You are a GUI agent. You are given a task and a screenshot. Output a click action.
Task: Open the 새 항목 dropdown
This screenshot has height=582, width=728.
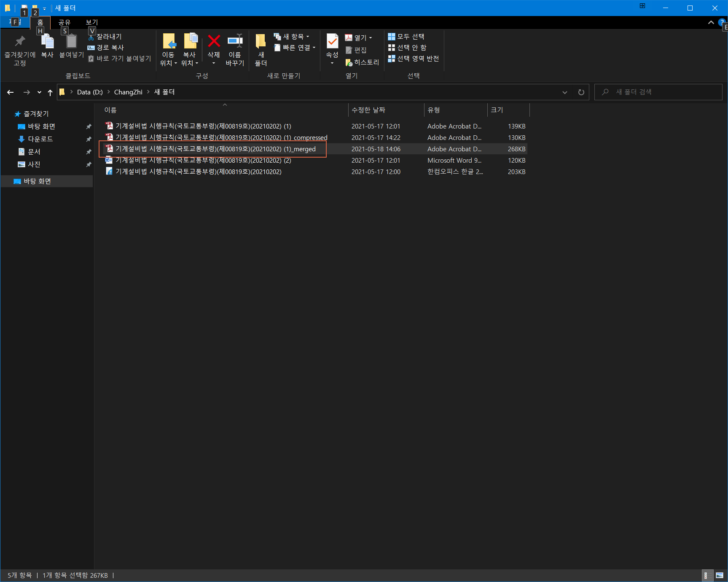(292, 37)
